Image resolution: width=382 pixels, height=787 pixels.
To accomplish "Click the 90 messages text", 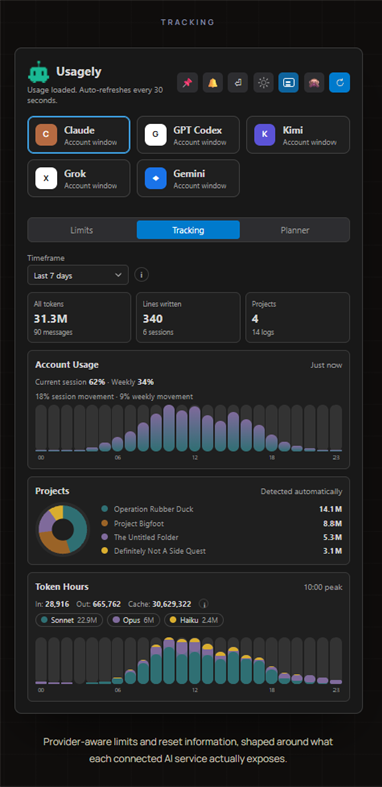I will [x=53, y=332].
